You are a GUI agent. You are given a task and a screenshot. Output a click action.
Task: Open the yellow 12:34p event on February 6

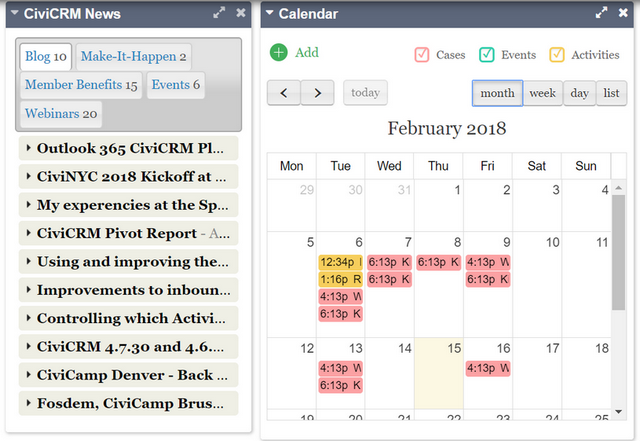(x=340, y=262)
